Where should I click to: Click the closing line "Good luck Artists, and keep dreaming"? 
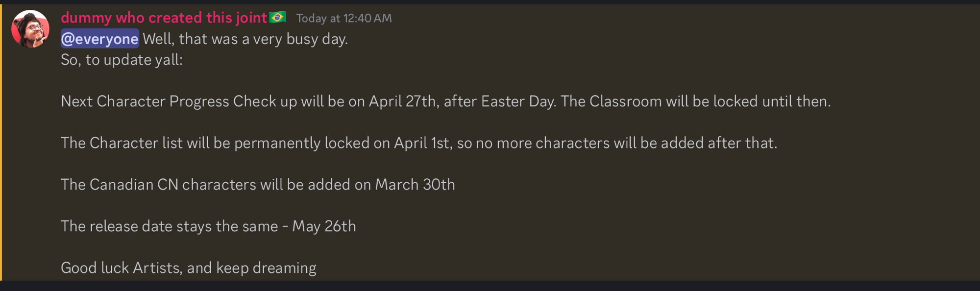[188, 268]
